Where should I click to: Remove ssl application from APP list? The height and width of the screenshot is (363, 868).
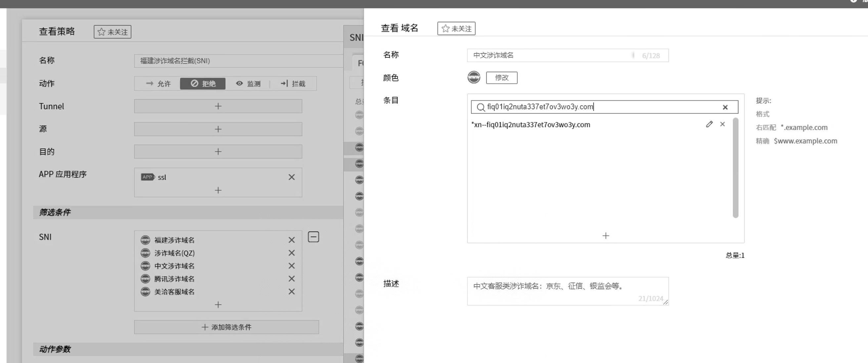291,177
